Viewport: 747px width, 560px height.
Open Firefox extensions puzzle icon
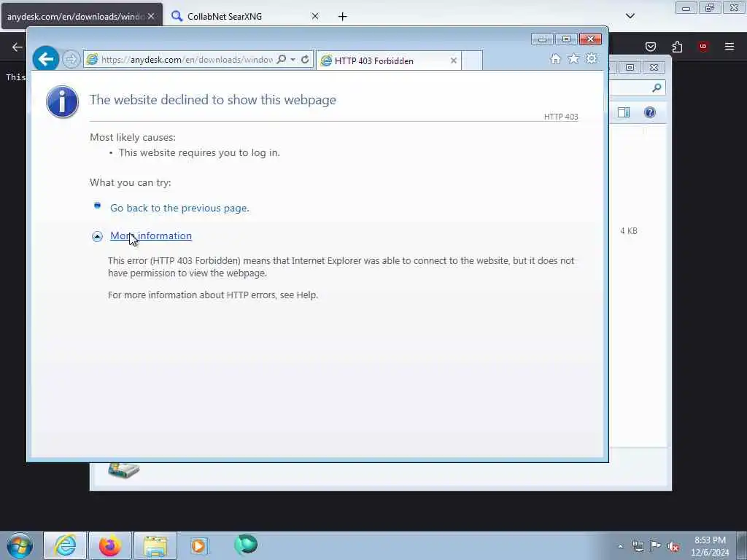(677, 47)
